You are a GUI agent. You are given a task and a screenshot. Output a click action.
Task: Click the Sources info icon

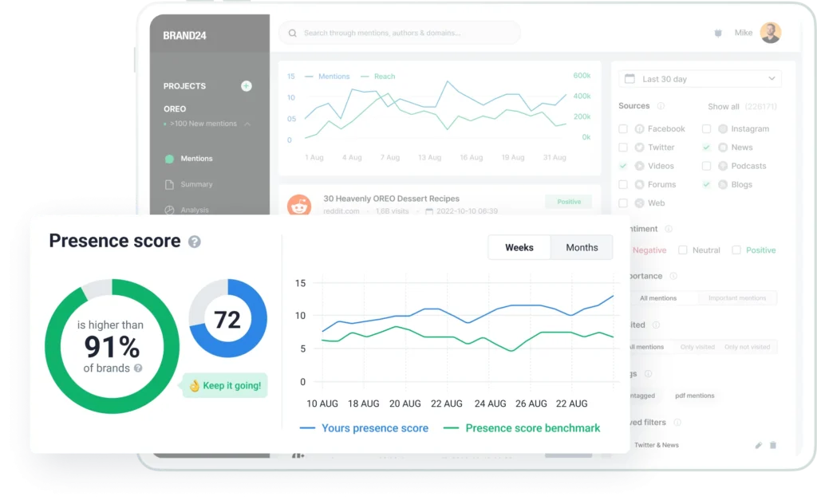(x=661, y=106)
